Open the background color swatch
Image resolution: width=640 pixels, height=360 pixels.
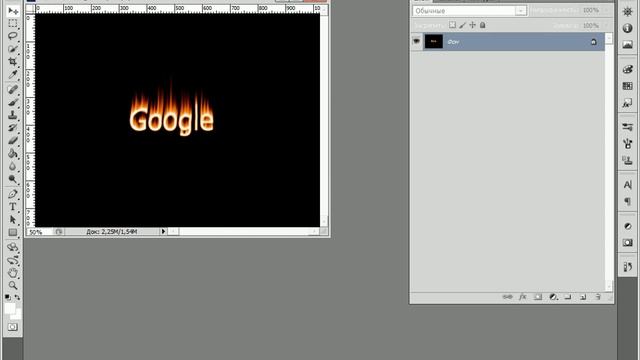18,316
